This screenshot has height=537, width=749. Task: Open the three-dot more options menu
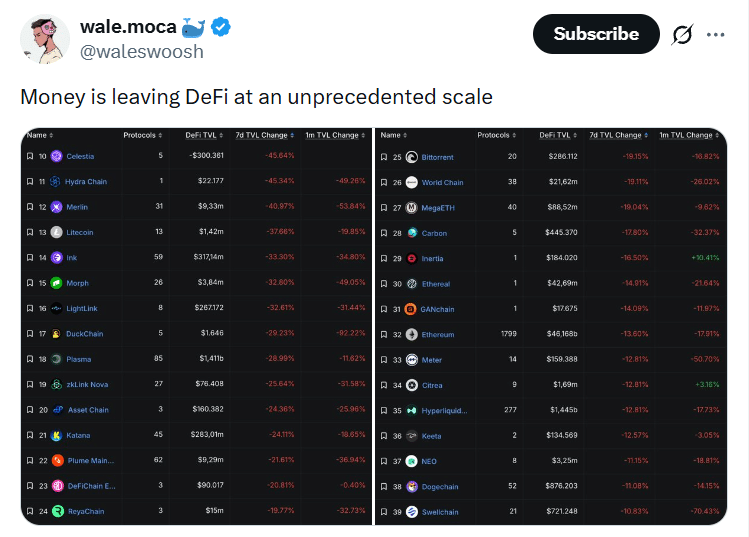click(716, 34)
